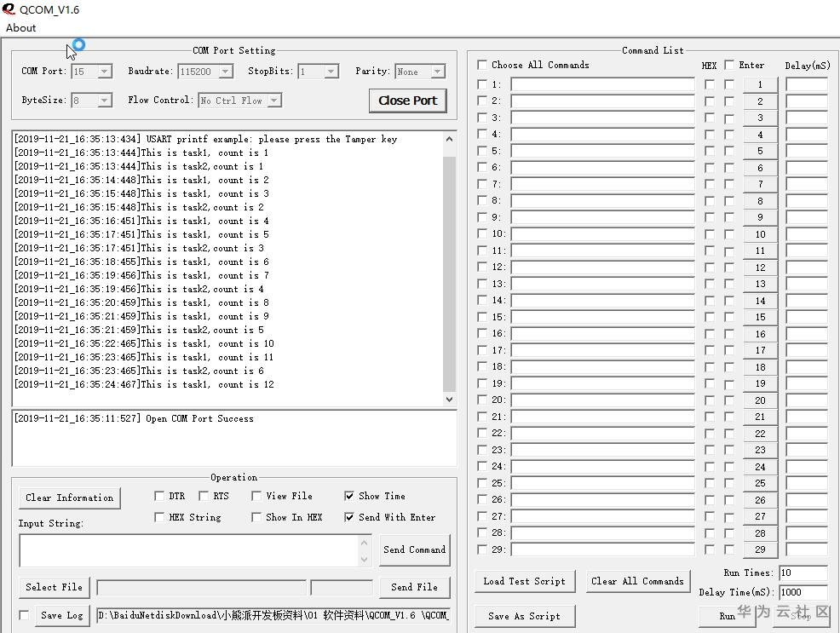Click the command 25 text field

point(602,483)
